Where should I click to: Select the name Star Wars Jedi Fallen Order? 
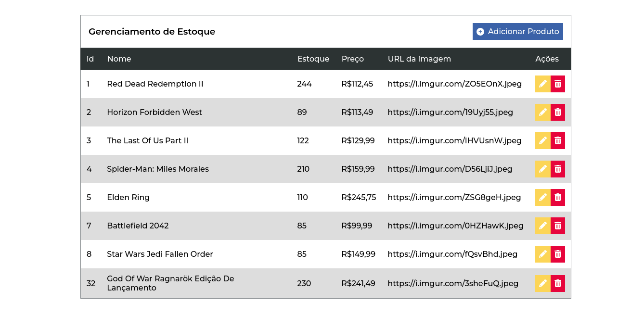[x=160, y=254]
